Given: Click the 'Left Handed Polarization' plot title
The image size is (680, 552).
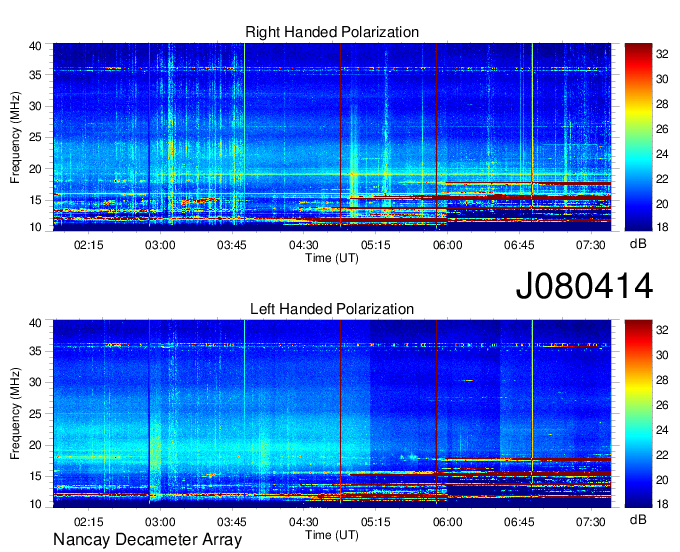Looking at the screenshot, I should click(332, 309).
